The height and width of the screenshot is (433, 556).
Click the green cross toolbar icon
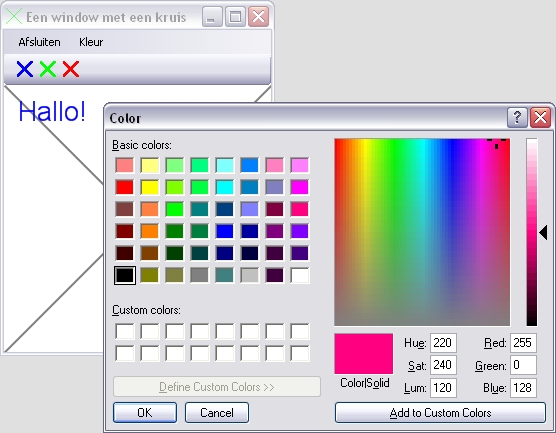48,69
